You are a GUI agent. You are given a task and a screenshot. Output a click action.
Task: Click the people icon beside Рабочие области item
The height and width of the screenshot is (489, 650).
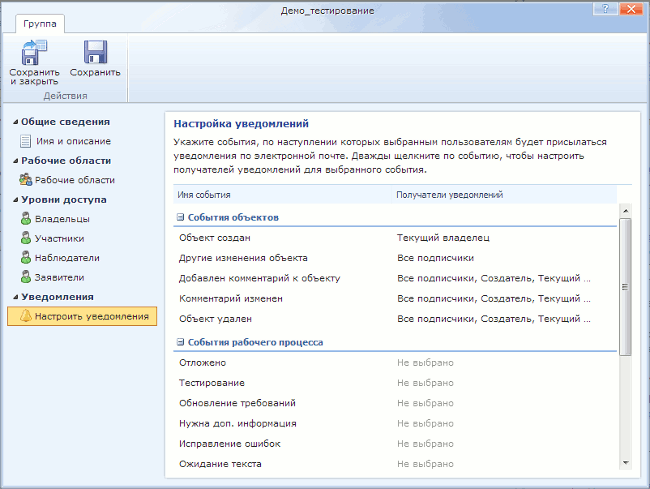25,180
